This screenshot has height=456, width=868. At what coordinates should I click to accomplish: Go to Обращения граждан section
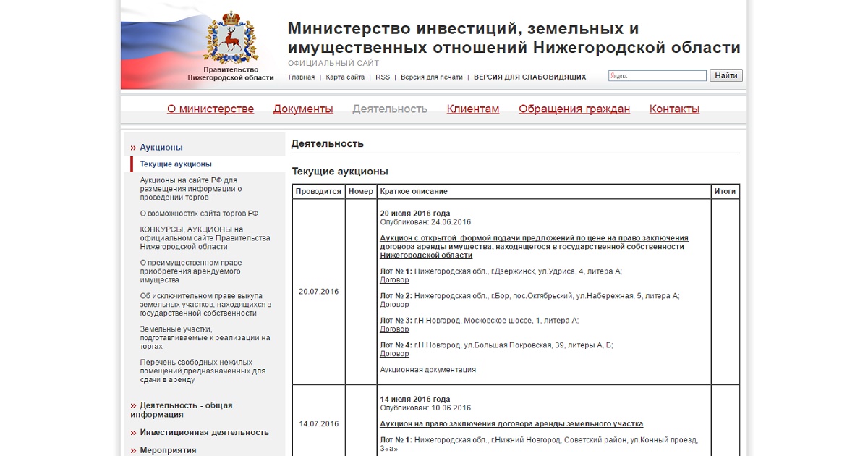[x=574, y=109]
